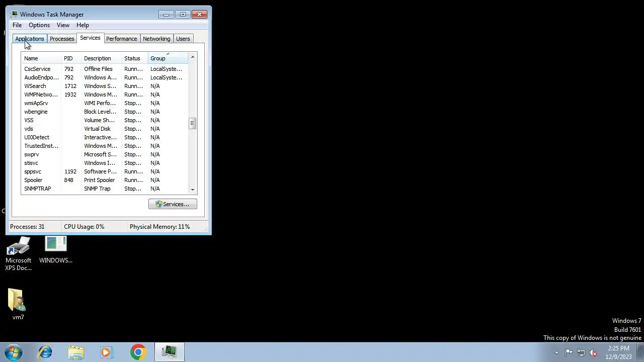The width and height of the screenshot is (644, 362).
Task: Select the Services tab
Action: (90, 38)
